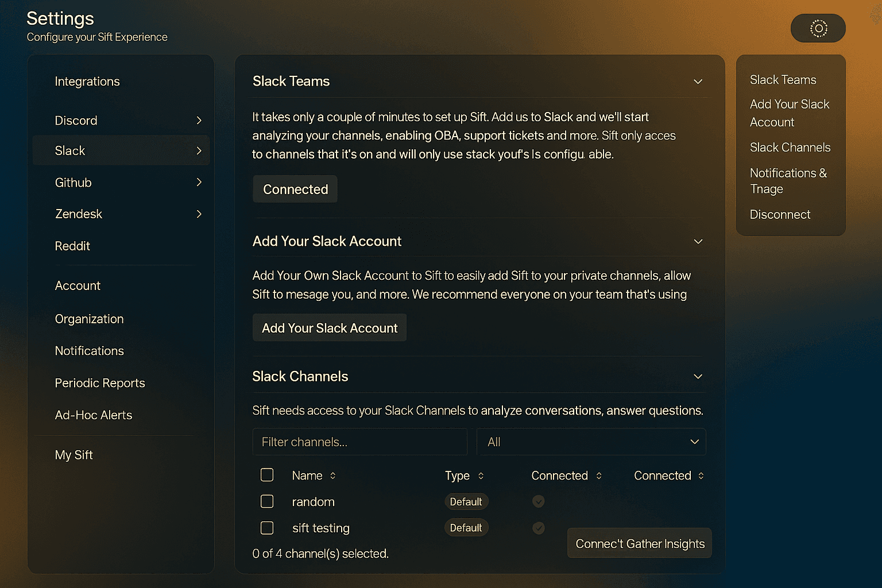The width and height of the screenshot is (882, 588).
Task: Jump to Disconnect in outline
Action: (x=780, y=215)
